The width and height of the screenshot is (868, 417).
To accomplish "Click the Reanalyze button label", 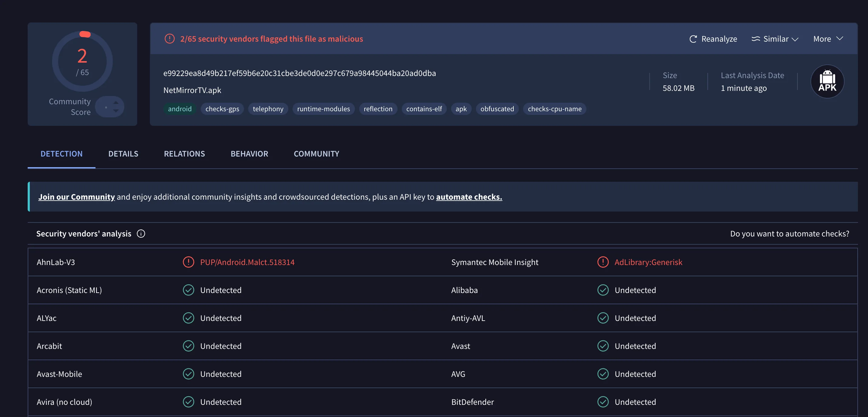I will (x=719, y=39).
